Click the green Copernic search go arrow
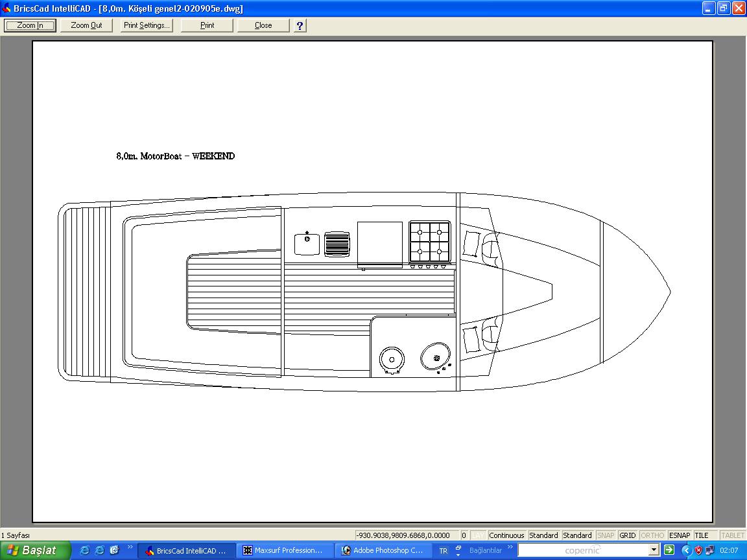 point(669,550)
